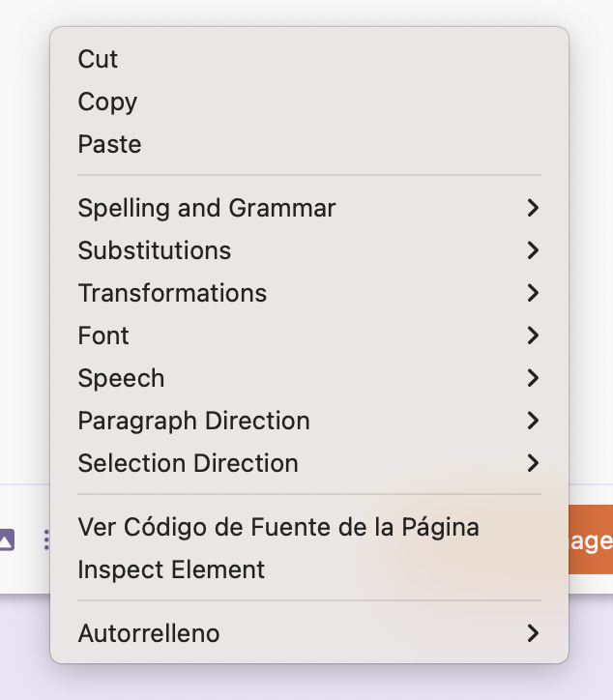Click the arrow next to Font
The width and height of the screenshot is (613, 700).
[533, 335]
